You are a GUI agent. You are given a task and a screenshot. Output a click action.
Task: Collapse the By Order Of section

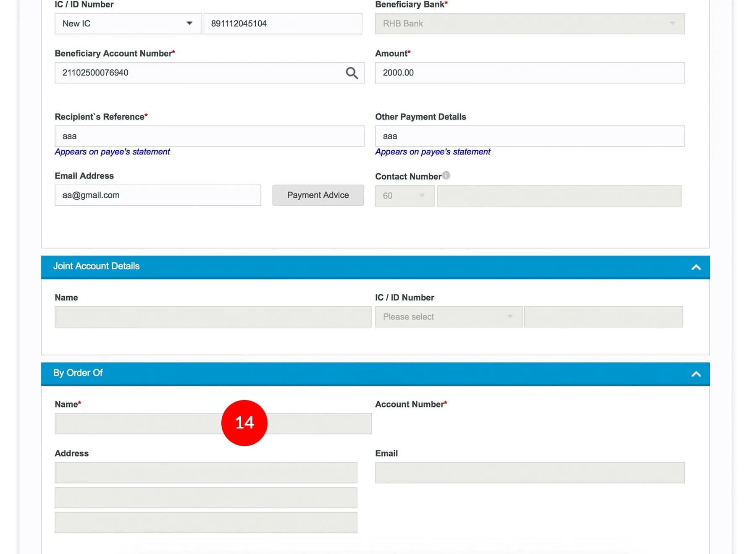click(696, 374)
